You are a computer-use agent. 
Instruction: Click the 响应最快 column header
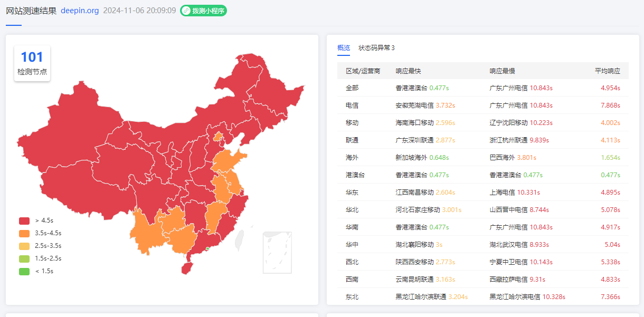tap(409, 71)
